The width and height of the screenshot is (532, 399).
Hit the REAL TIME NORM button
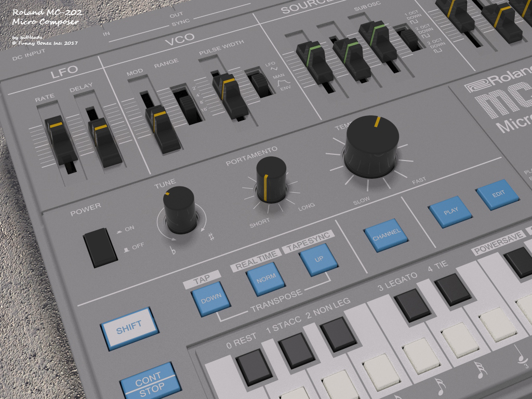coord(265,278)
